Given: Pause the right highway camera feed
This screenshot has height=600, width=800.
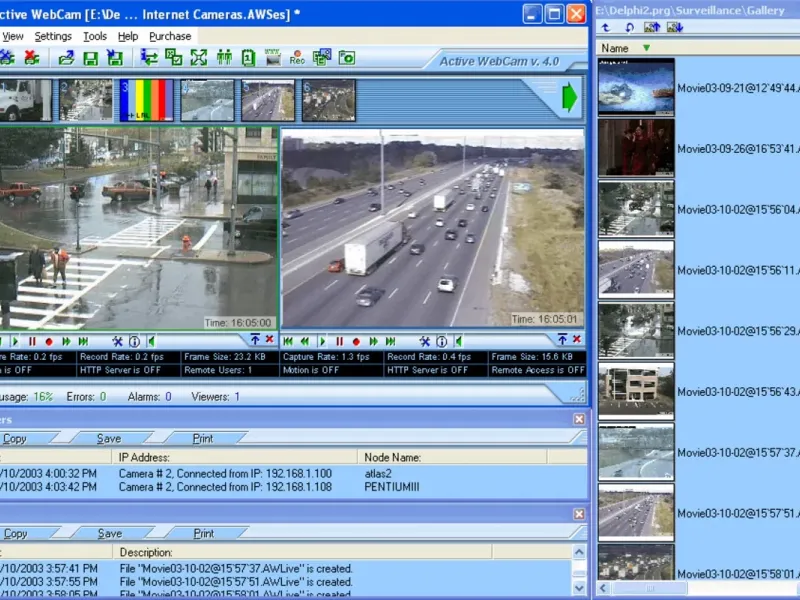Looking at the screenshot, I should (x=339, y=341).
